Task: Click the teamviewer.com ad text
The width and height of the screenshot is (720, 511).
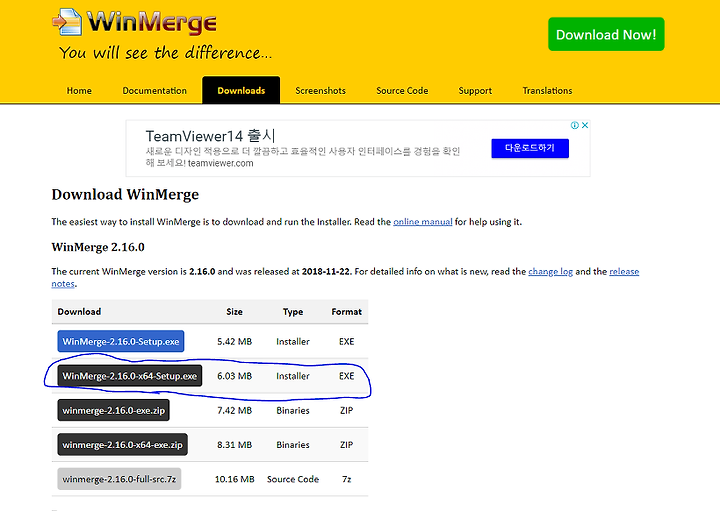Action: point(220,163)
